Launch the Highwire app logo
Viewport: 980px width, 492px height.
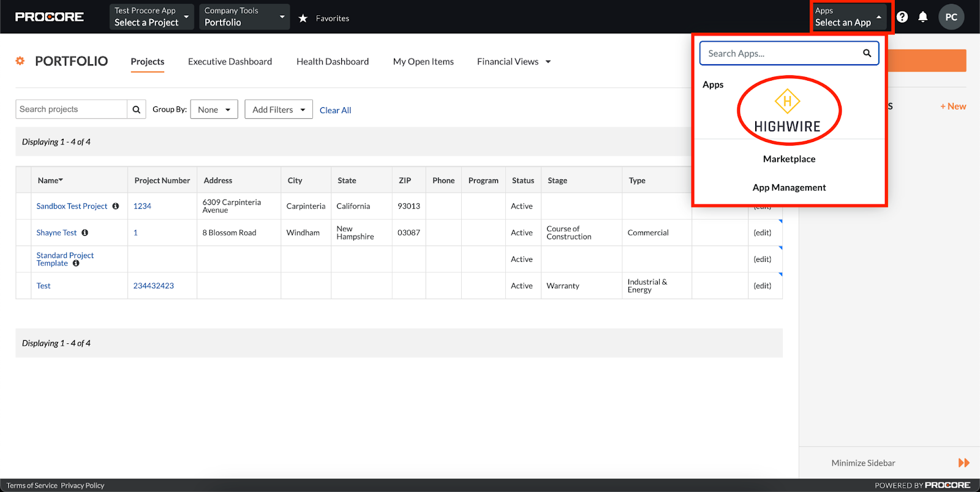pos(788,111)
